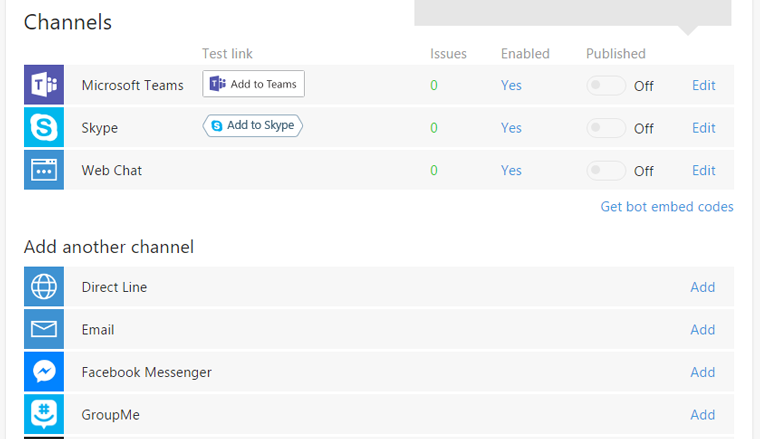760x439 pixels.
Task: Add the Email channel
Action: (x=702, y=329)
